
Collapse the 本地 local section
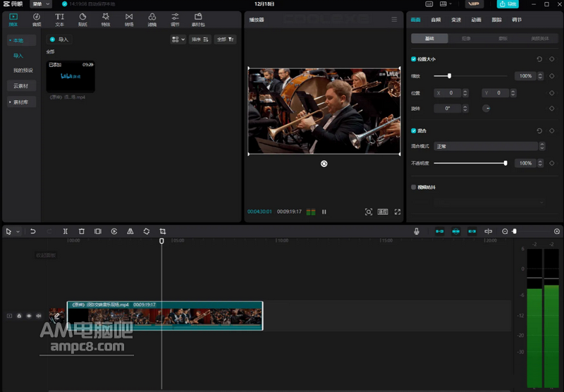pos(21,40)
